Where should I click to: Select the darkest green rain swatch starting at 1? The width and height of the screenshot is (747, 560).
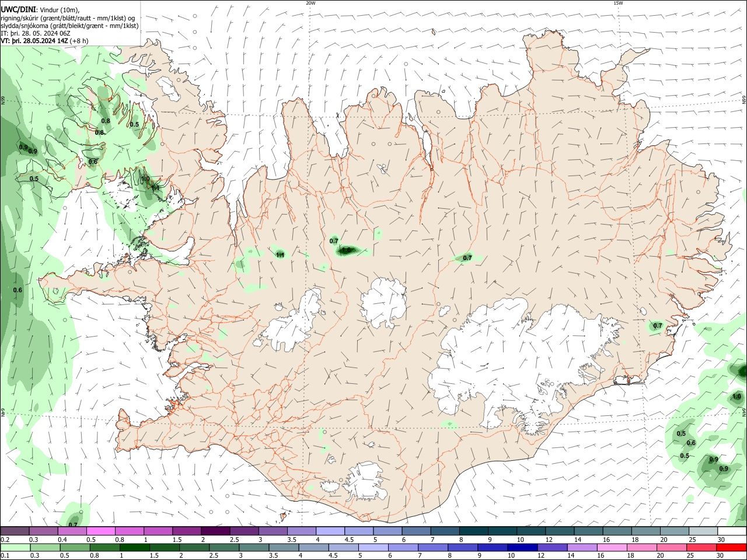(x=135, y=548)
